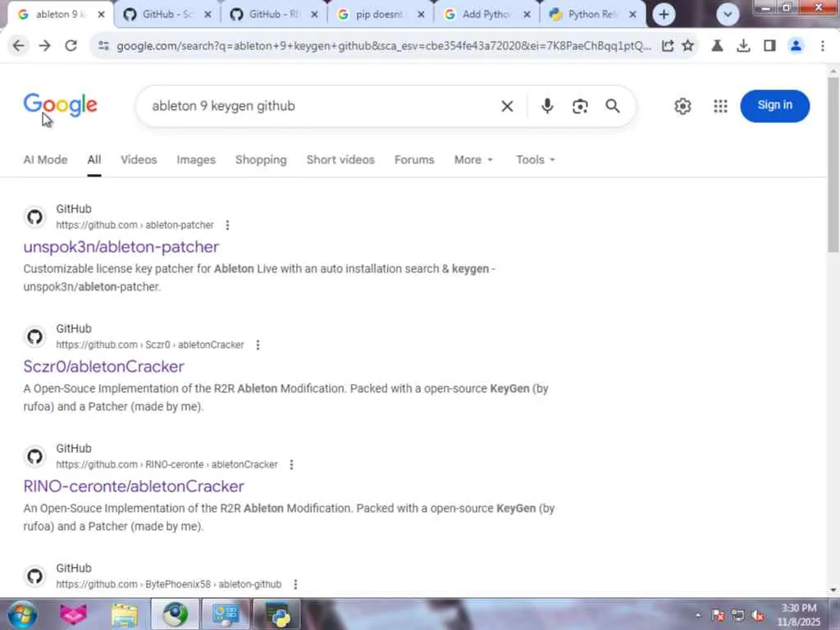Open more options for RINO-ceronte result
840x630 pixels.
pyautogui.click(x=291, y=464)
